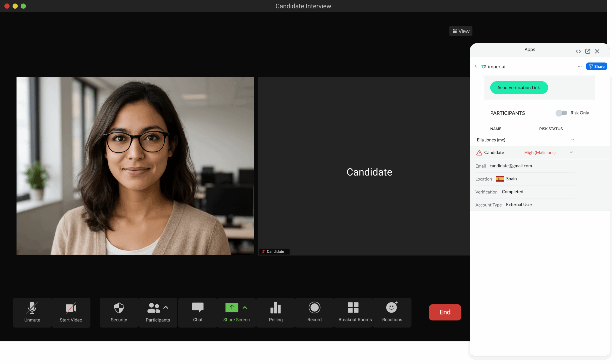Open Breakout Rooms
Screen dimensions: 616x364
[353, 308]
